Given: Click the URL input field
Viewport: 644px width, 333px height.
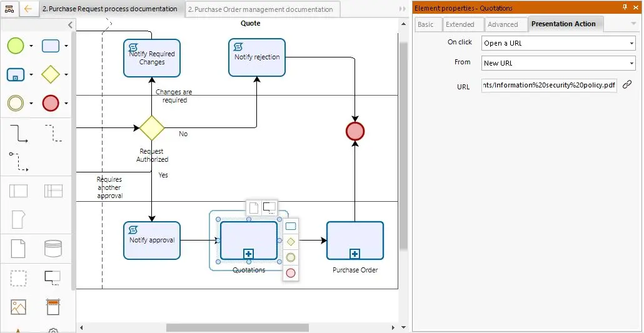Looking at the screenshot, I should coord(549,86).
